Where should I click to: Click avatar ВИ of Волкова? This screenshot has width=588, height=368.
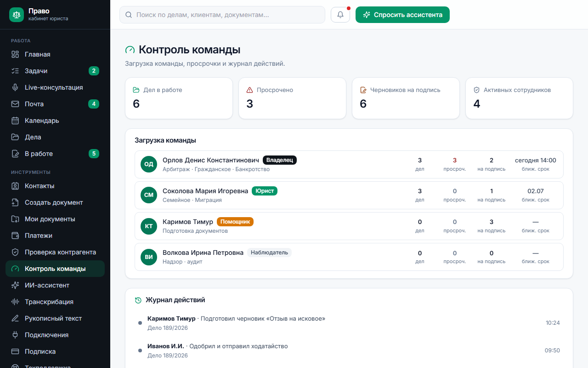pyautogui.click(x=149, y=257)
